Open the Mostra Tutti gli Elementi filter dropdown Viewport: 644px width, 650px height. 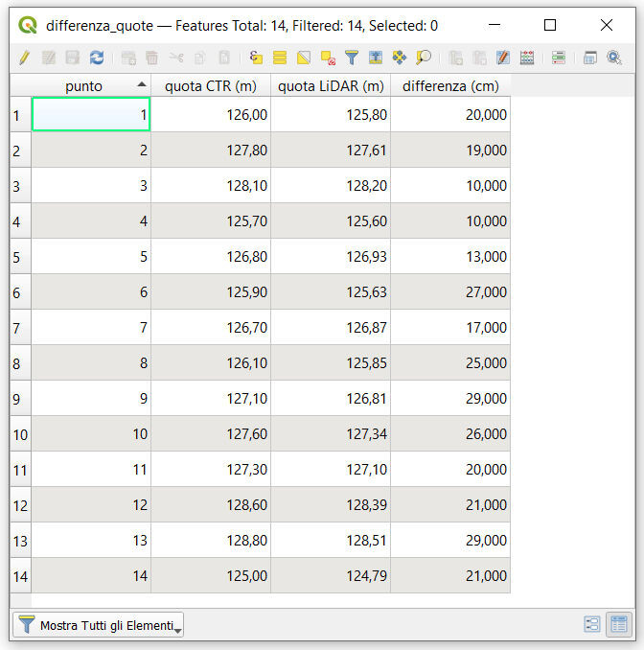(x=98, y=625)
